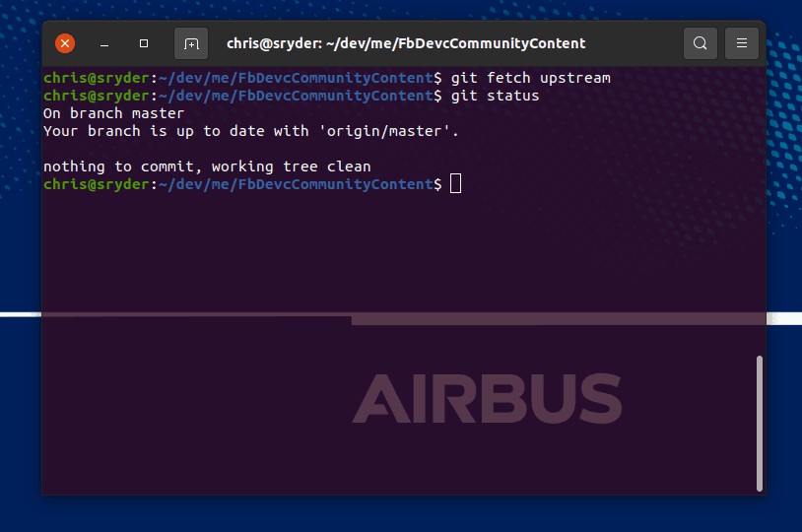
Task: Click 'On branch master' output line
Action: point(113,113)
